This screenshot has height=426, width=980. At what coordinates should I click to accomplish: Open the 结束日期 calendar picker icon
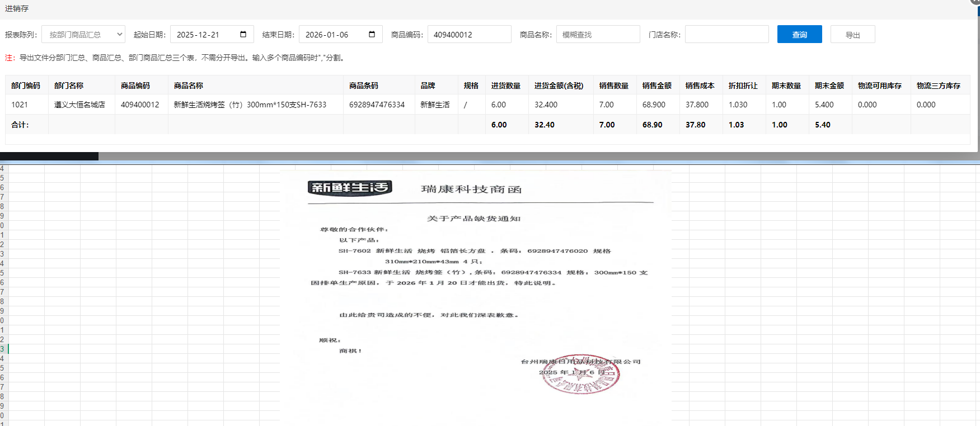tap(372, 35)
